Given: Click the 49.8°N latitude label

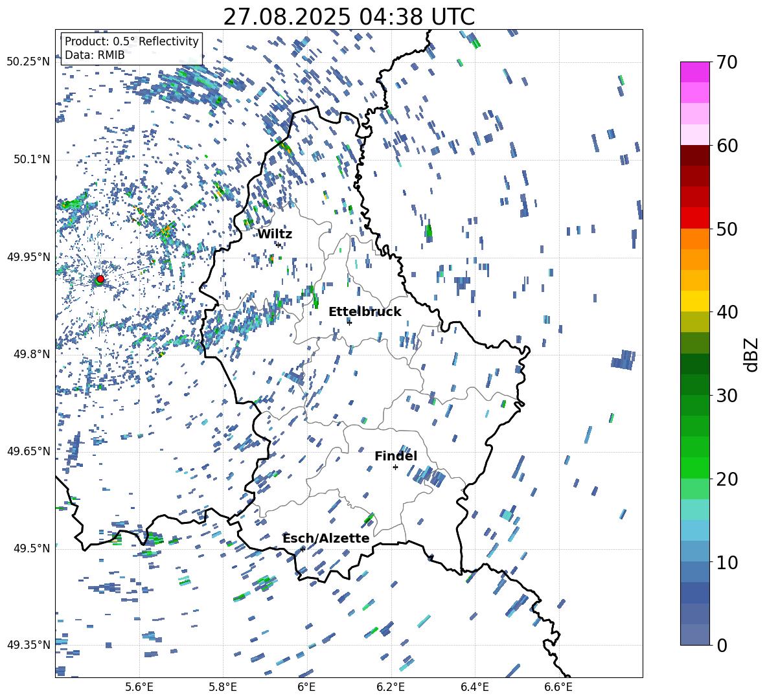Looking at the screenshot, I should 31,354.
